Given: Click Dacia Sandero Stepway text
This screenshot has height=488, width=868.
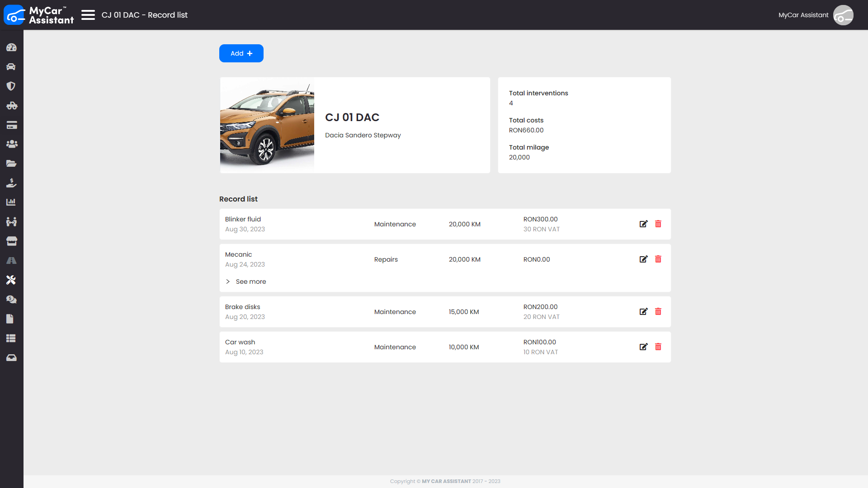Looking at the screenshot, I should (x=363, y=135).
